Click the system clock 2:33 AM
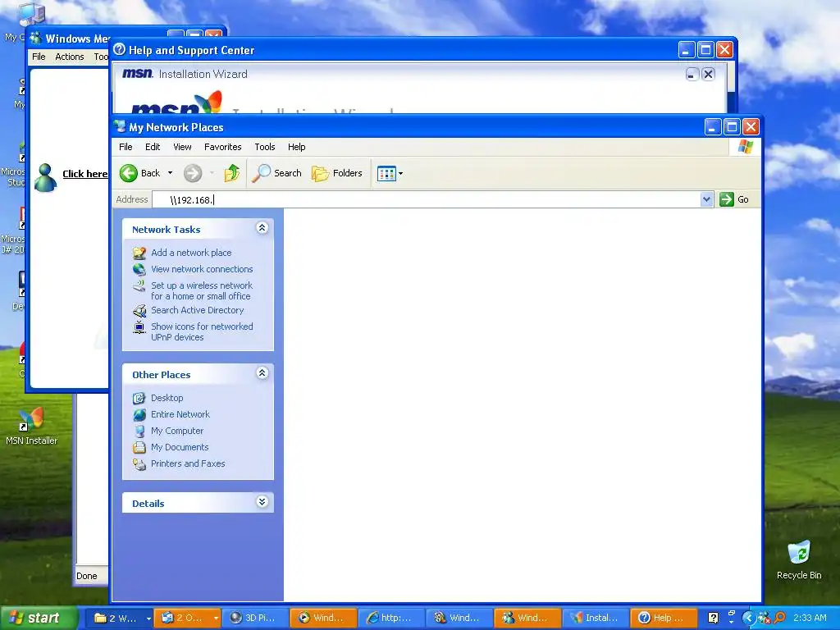The height and width of the screenshot is (630, 840). coord(810,618)
